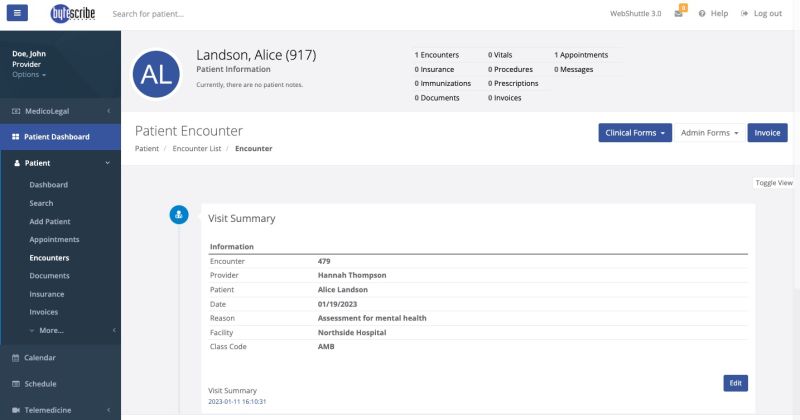Screen dimensions: 800x420
Task: Click Edit on Visit Summary
Action: (x=735, y=383)
